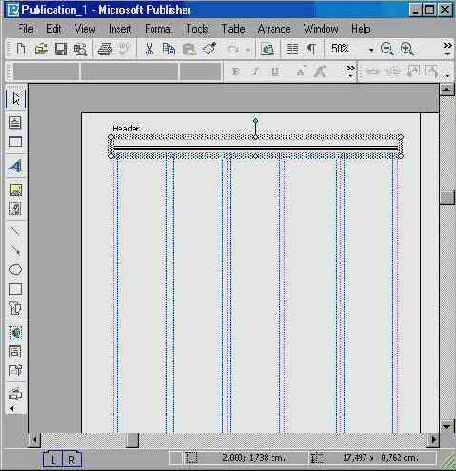Image resolution: width=456 pixels, height=471 pixels.
Task: Expand the standard toolbar overflow chevron
Action: 448,48
